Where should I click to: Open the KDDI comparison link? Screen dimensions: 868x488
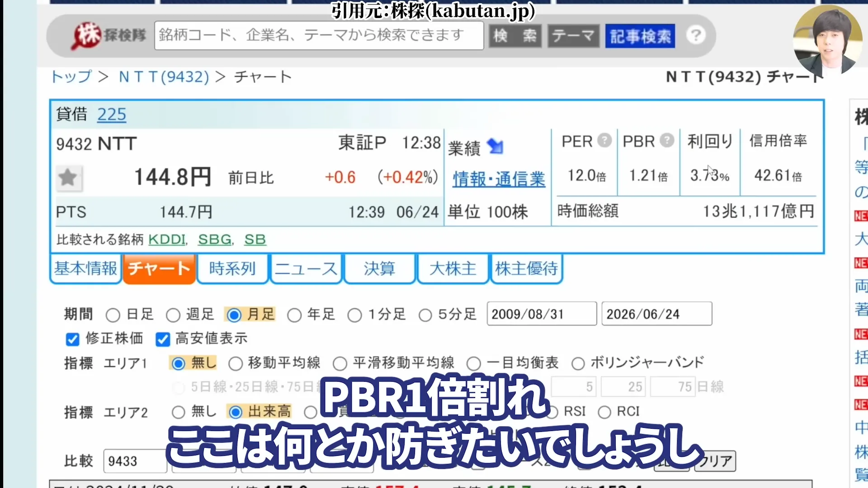167,239
